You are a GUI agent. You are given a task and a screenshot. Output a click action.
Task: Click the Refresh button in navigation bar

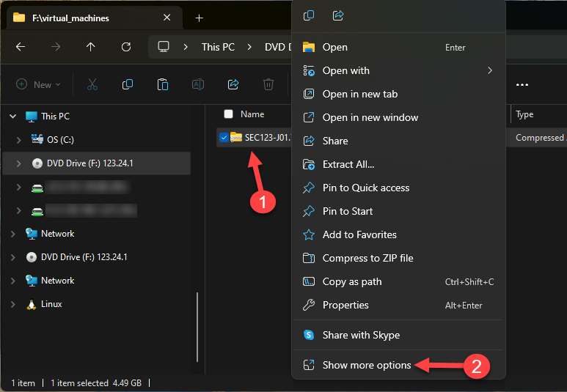click(126, 47)
